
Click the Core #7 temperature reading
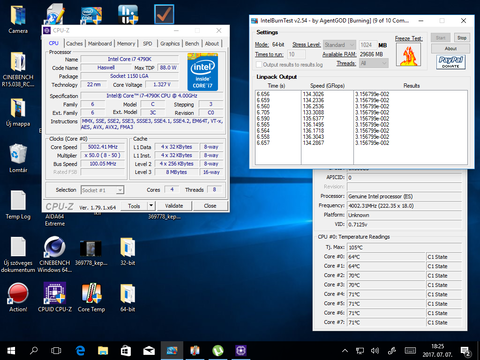pyautogui.click(x=387, y=322)
